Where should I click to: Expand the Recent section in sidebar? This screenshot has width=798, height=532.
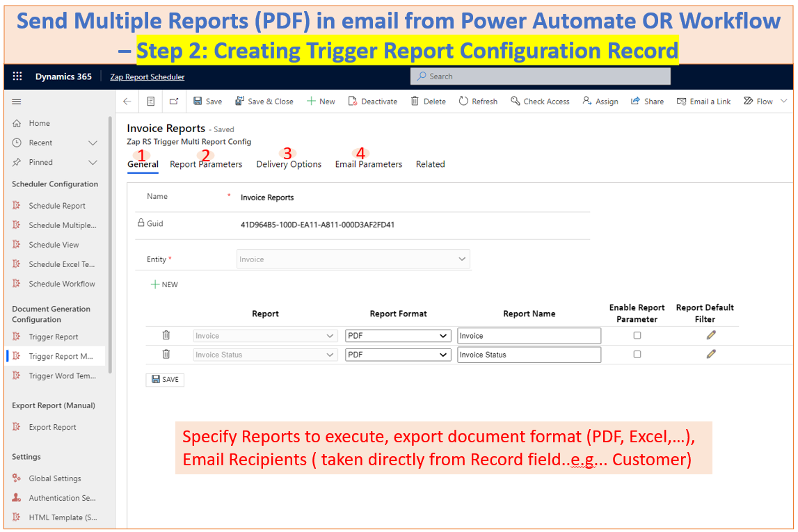(x=93, y=143)
